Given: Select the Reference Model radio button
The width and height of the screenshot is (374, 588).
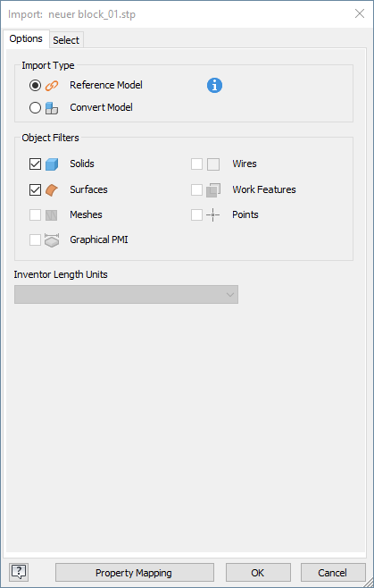Looking at the screenshot, I should tap(35, 86).
